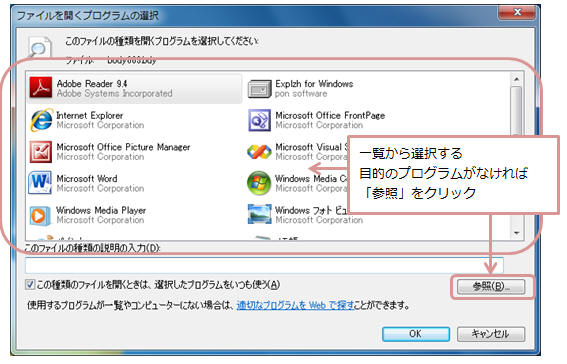The width and height of the screenshot is (567, 364).
Task: Select the Explzh for Windows icon
Action: (259, 89)
